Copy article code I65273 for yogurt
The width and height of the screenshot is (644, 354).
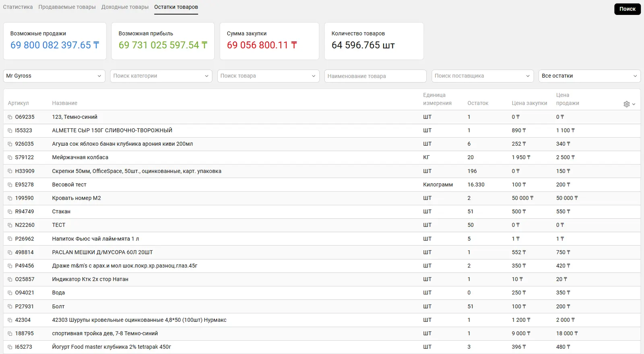pos(10,347)
